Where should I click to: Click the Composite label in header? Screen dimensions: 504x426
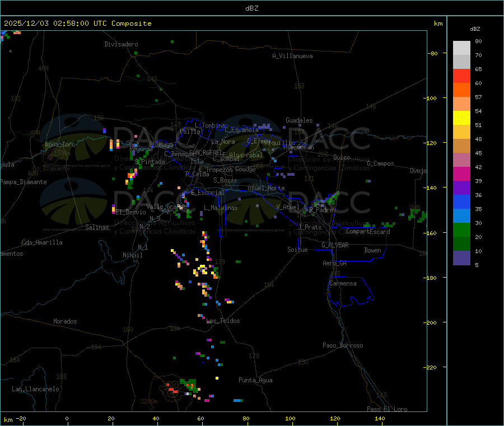132,24
